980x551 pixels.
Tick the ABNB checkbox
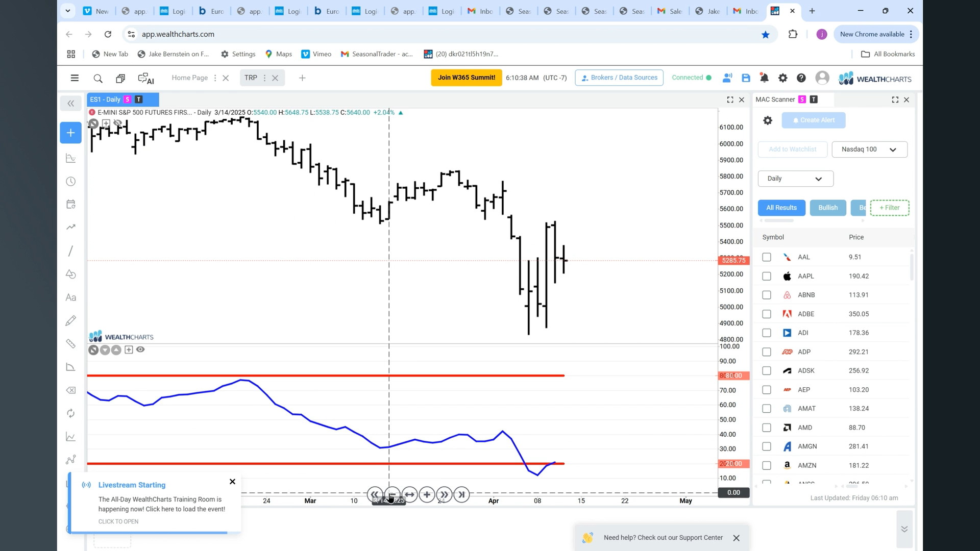coord(766,295)
